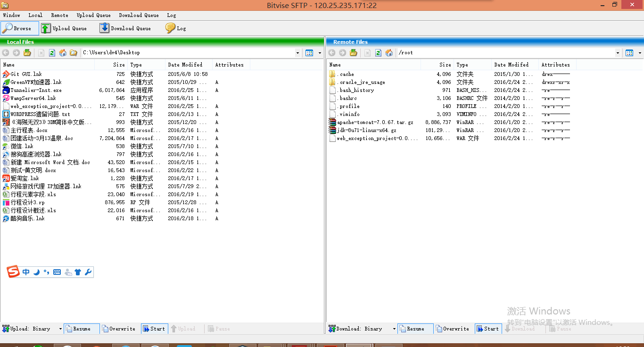The image size is (644, 347).
Task: Click the local path field C:\Users\dv4\Desktop
Action: (188, 53)
